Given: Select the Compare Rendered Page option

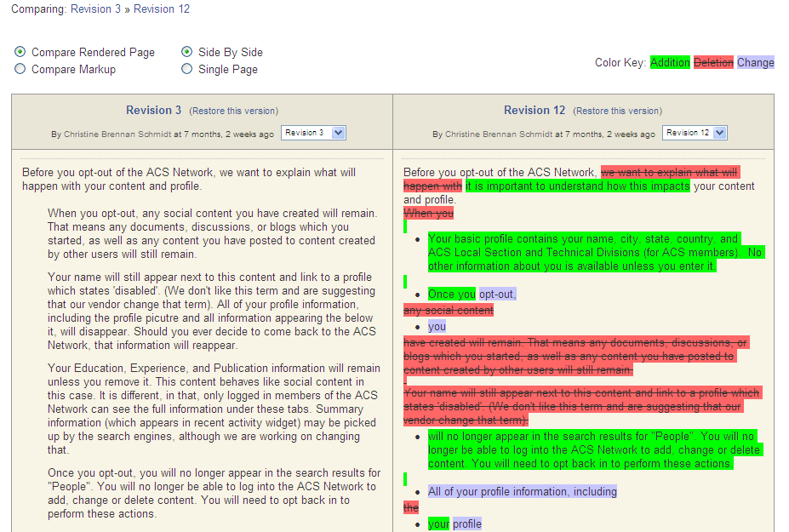Looking at the screenshot, I should tap(20, 52).
